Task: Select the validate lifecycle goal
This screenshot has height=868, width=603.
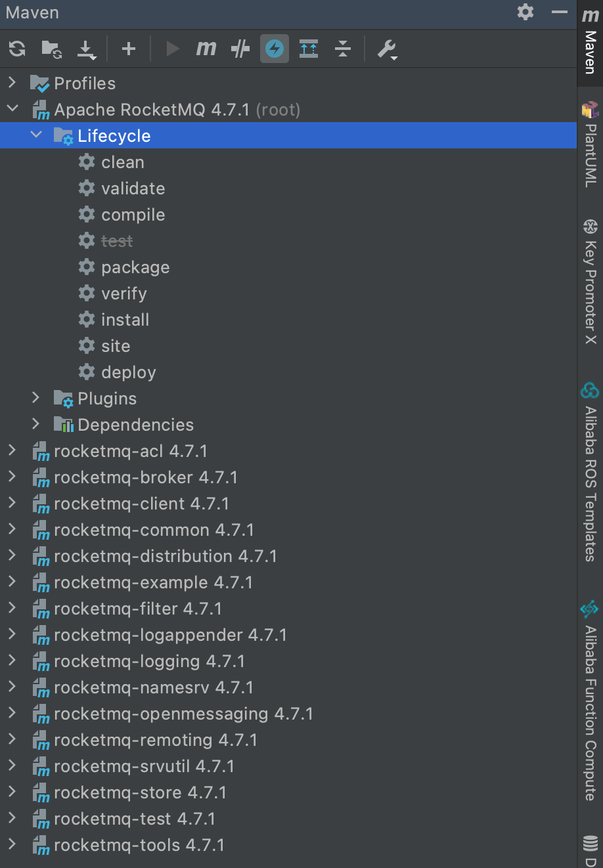Action: pyautogui.click(x=133, y=188)
